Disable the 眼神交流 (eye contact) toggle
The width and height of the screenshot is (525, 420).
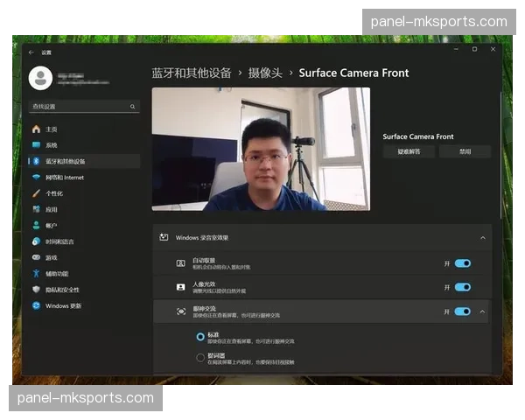[x=462, y=311]
